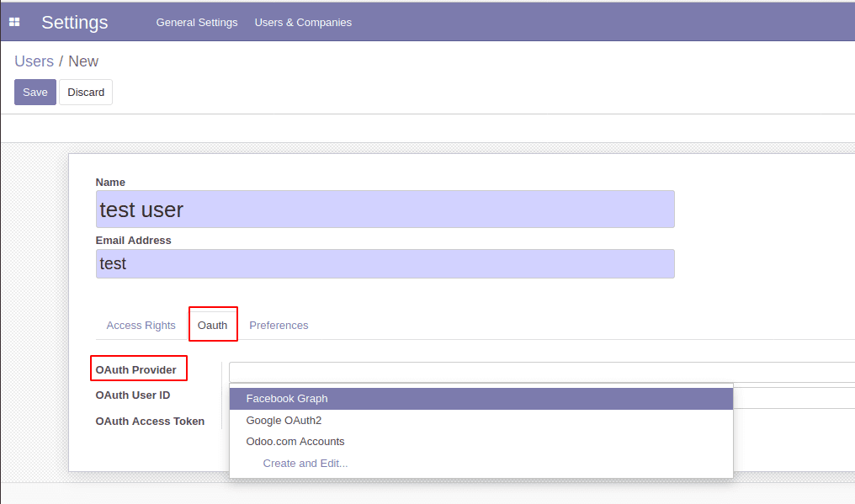This screenshot has width=855, height=504.
Task: Click the OAuth User ID label
Action: point(132,395)
